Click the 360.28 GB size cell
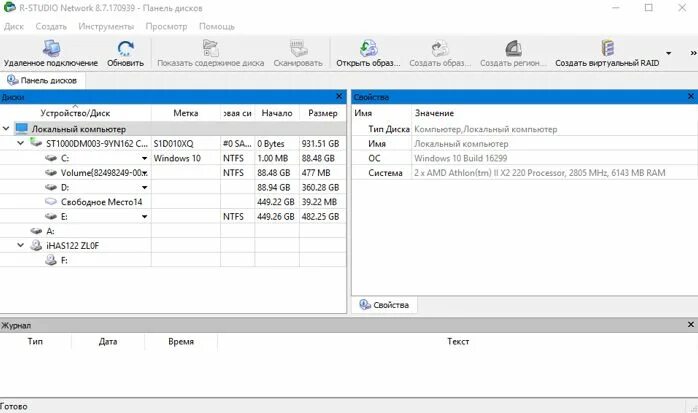 321,187
